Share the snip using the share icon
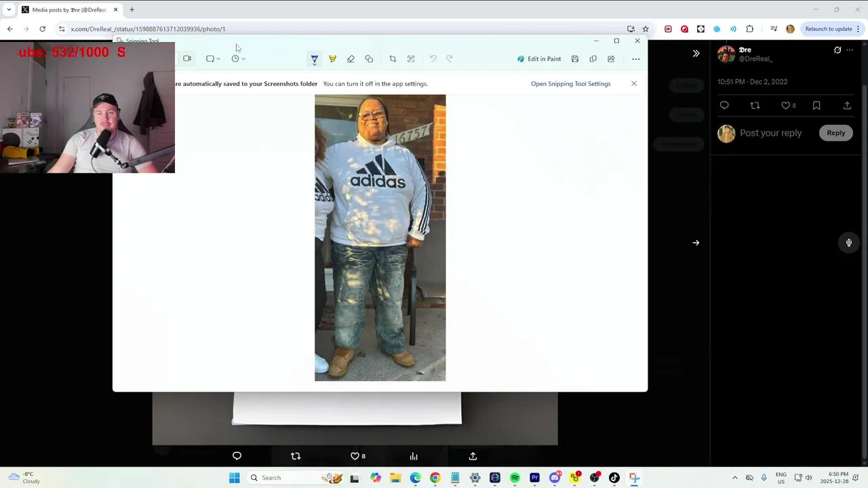 (x=611, y=59)
